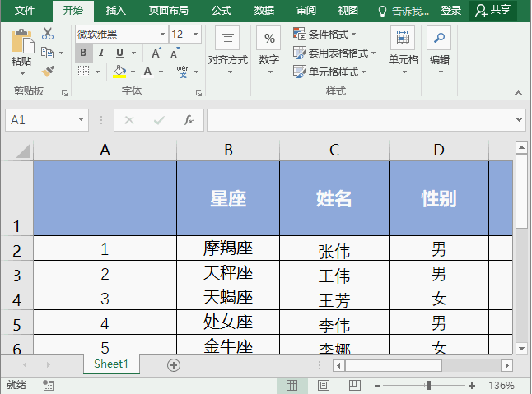532x394 pixels.
Task: Switch to the 数据 Data tab
Action: [264, 11]
